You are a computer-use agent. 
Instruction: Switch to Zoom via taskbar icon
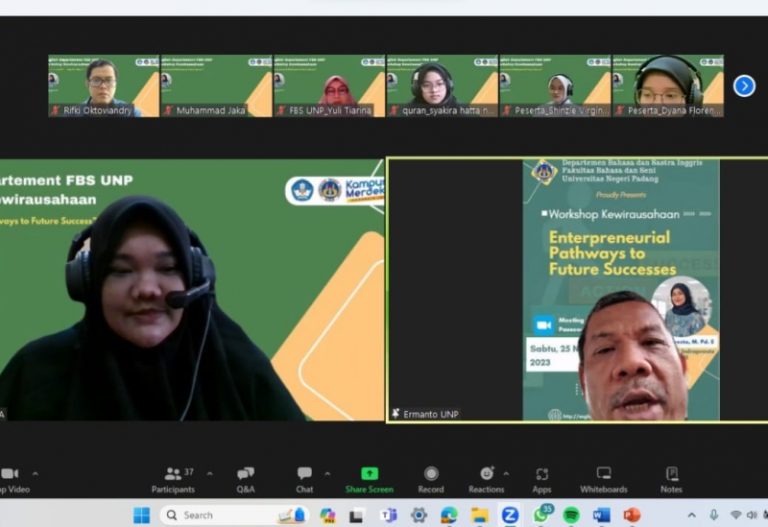click(510, 515)
